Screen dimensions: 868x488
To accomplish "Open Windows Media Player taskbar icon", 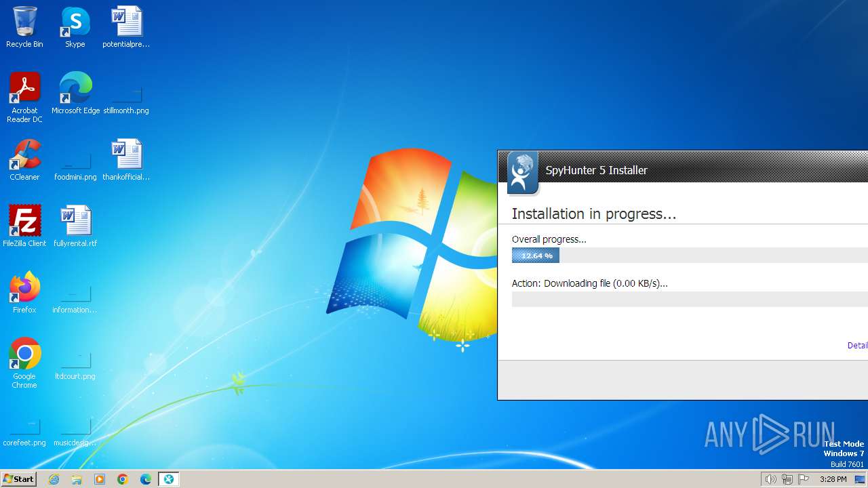I will 100,479.
